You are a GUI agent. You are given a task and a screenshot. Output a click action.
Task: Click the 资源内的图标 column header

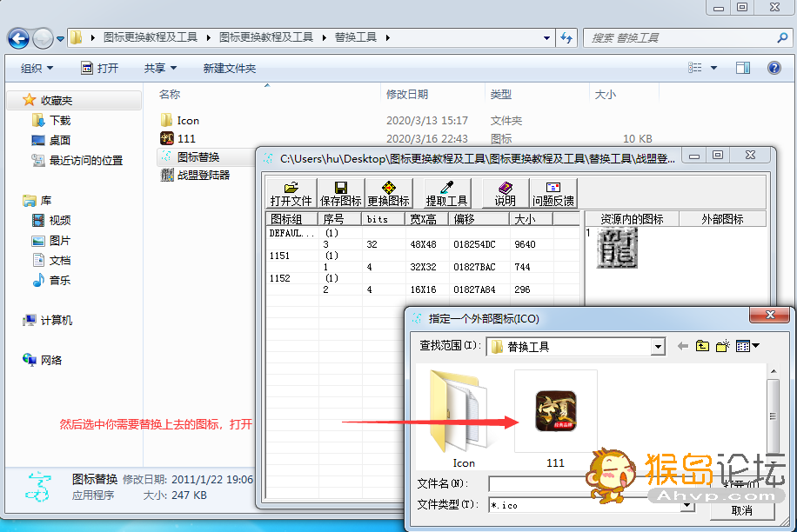tap(632, 219)
